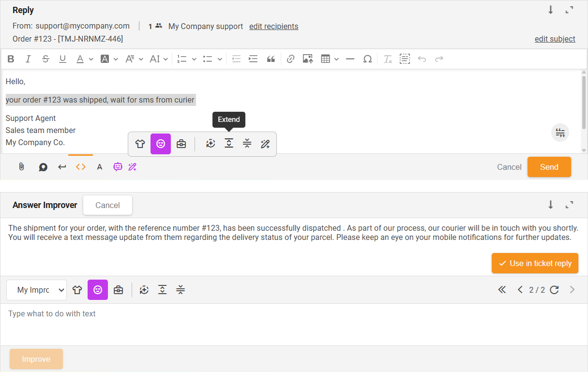
Task: Select the Extend option in AI toolbar
Action: coord(228,144)
